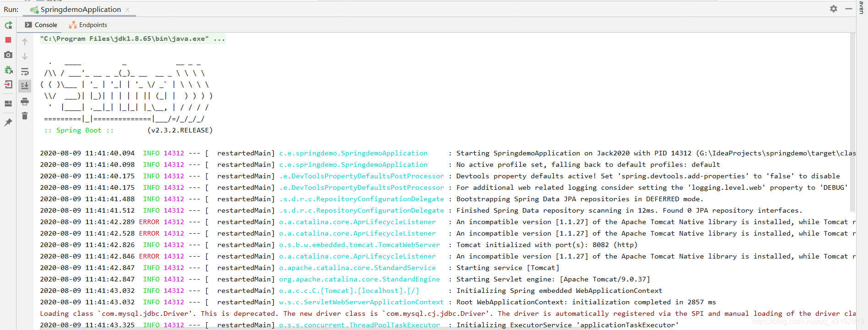This screenshot has width=868, height=330.
Task: Click the down arrow stack trace icon
Action: [25, 56]
